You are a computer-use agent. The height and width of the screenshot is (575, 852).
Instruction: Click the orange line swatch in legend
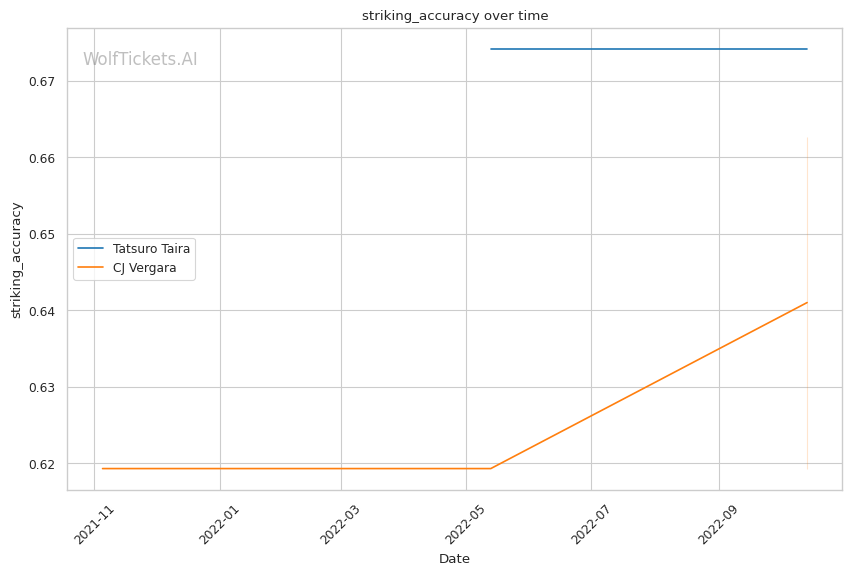tap(91, 267)
